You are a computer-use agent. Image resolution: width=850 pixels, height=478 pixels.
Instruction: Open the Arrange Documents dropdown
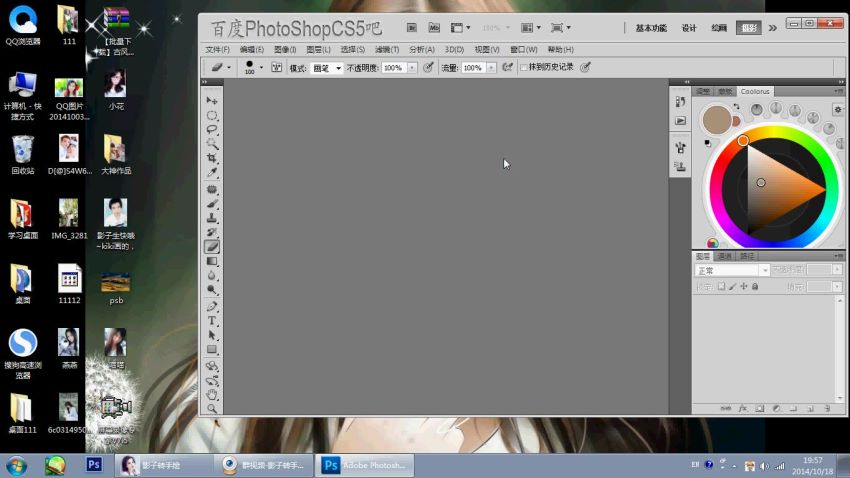click(x=530, y=28)
